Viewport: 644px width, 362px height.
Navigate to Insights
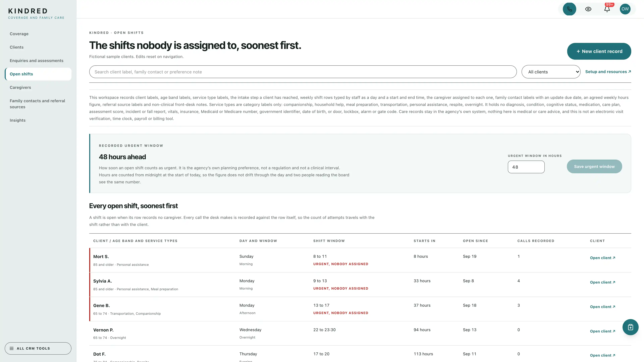point(17,120)
